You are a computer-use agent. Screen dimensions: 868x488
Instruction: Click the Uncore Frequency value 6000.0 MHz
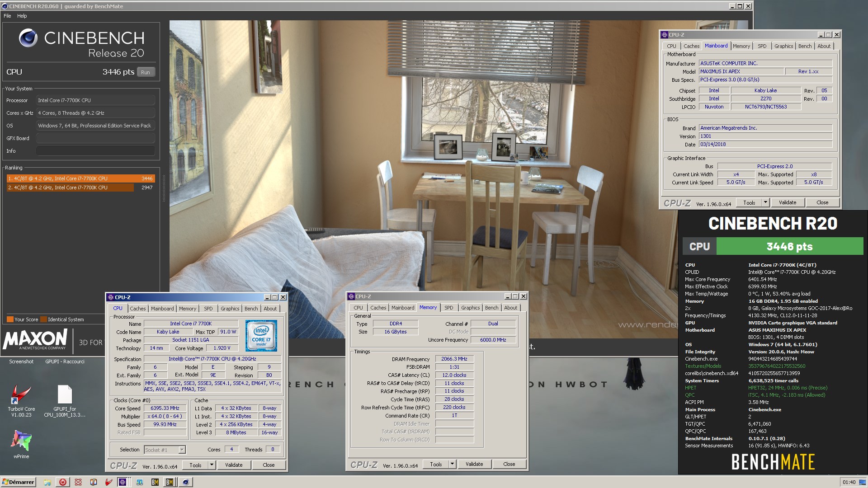point(493,340)
